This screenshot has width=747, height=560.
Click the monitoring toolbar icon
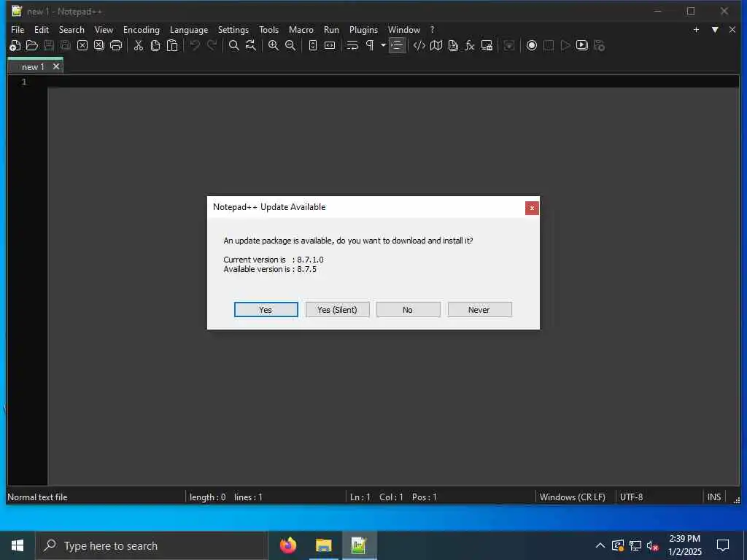pos(508,46)
